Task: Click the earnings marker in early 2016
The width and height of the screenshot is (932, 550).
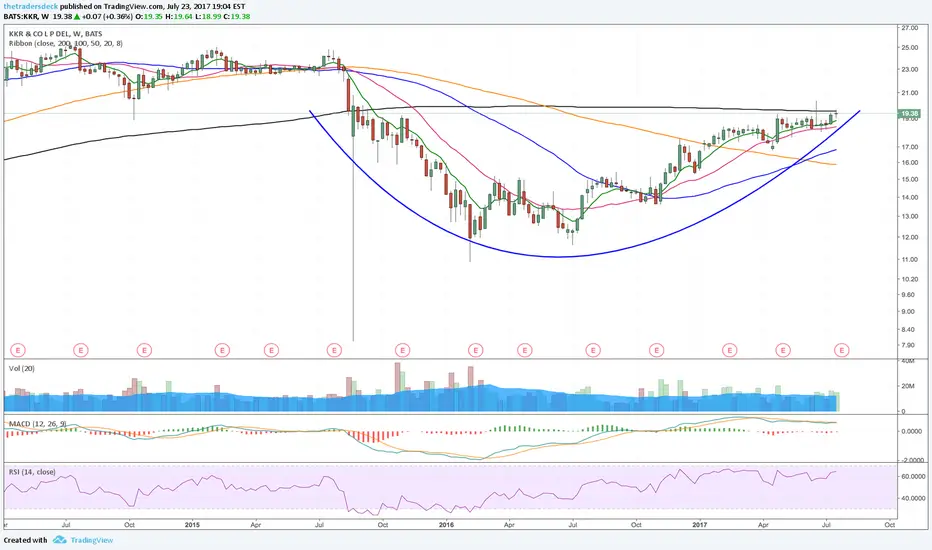Action: 476,350
